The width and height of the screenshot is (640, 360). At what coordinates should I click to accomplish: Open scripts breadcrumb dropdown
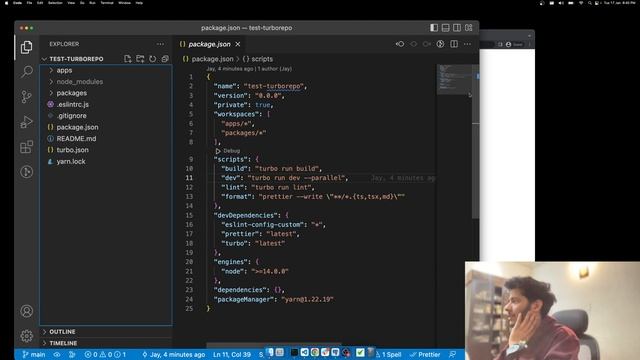tap(258, 59)
